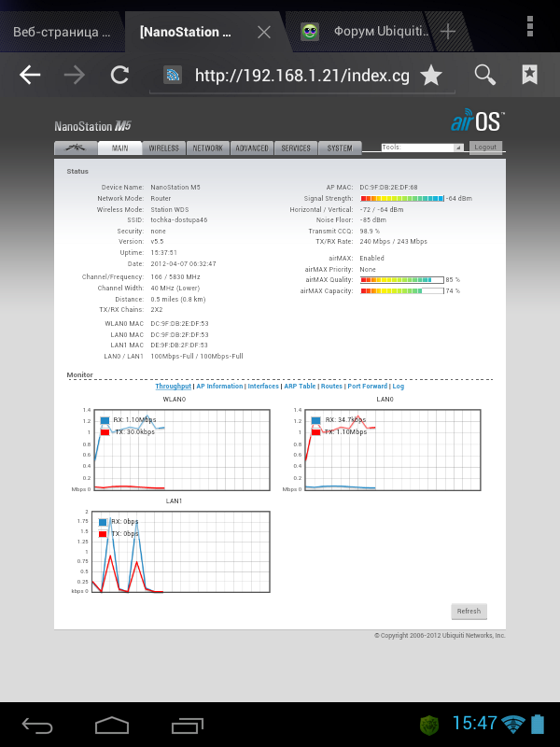The width and height of the screenshot is (560, 747).
Task: Click WLAN0 blue RX legend swatch
Action: [105, 420]
